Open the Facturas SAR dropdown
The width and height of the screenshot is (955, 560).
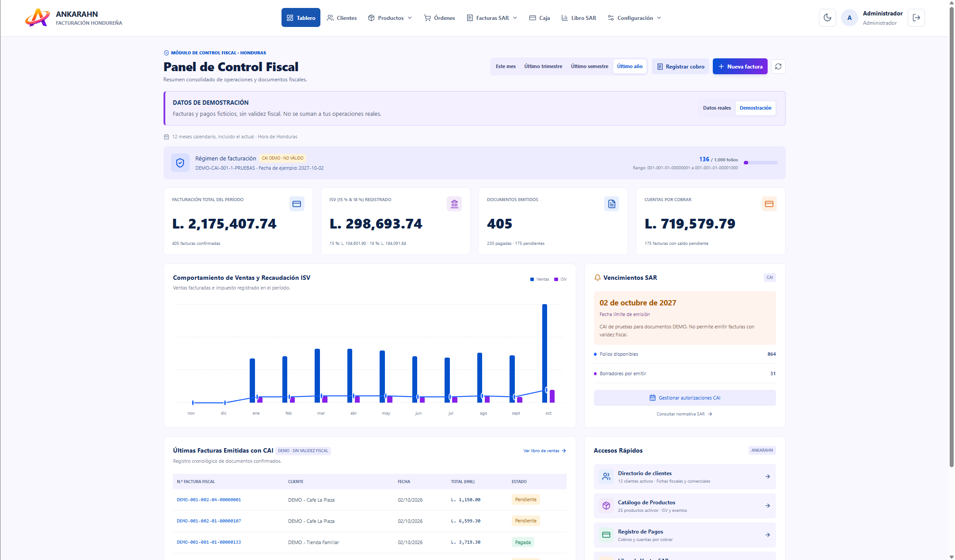[x=492, y=18]
